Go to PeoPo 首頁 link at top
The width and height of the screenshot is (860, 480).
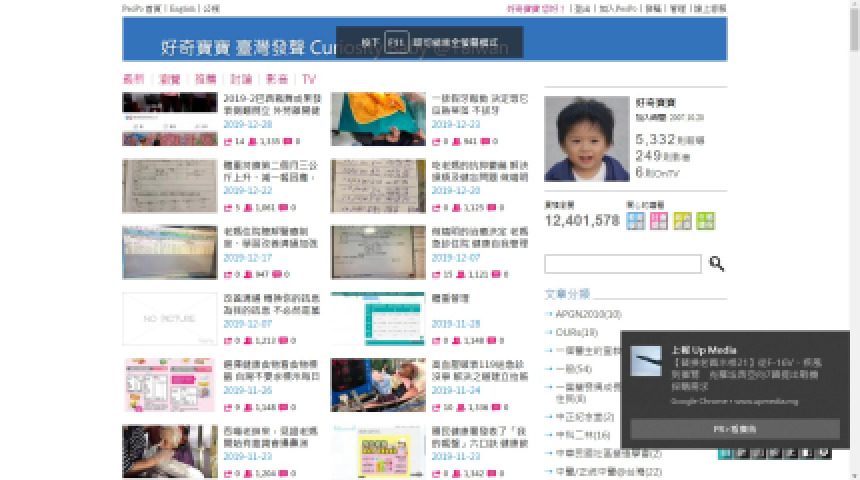pyautogui.click(x=141, y=8)
